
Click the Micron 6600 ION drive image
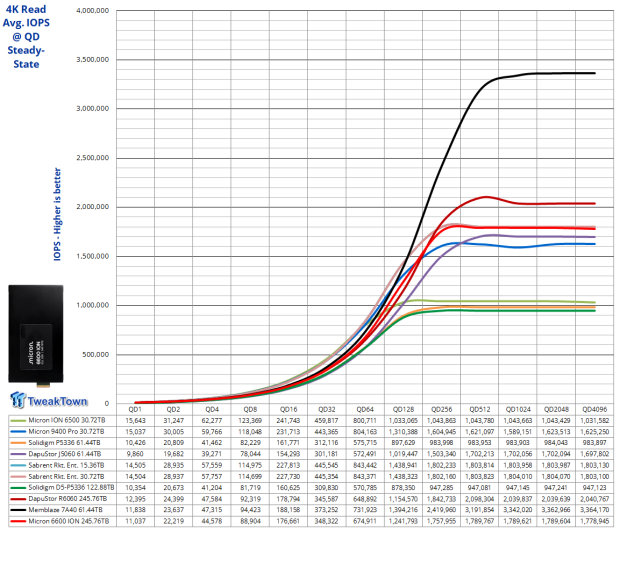coord(36,335)
